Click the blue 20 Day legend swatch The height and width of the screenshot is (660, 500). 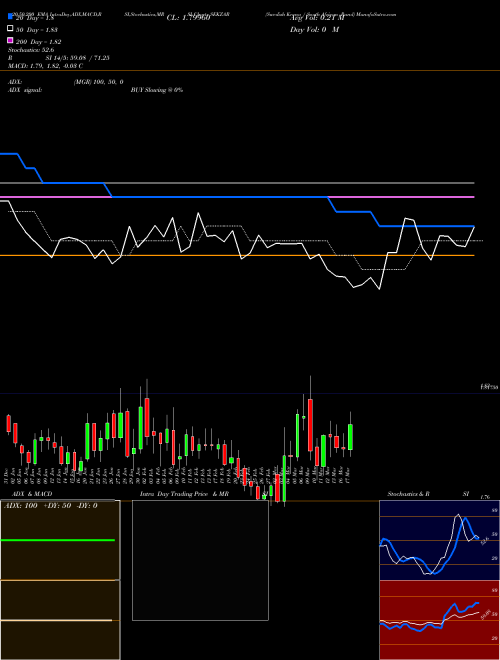click(x=10, y=17)
